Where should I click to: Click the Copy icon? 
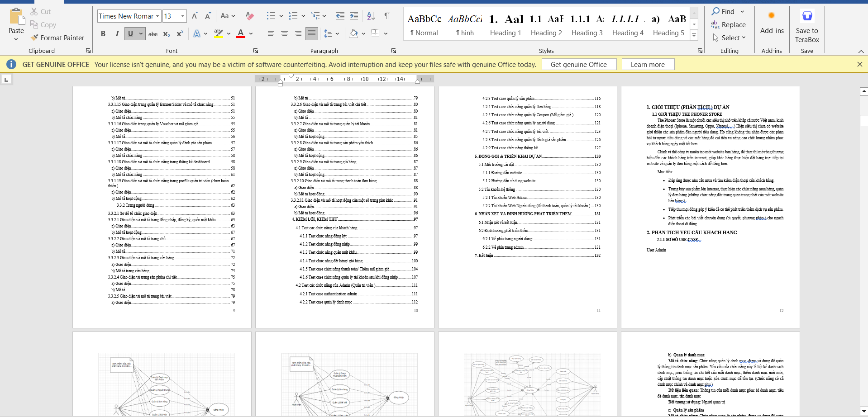(34, 24)
